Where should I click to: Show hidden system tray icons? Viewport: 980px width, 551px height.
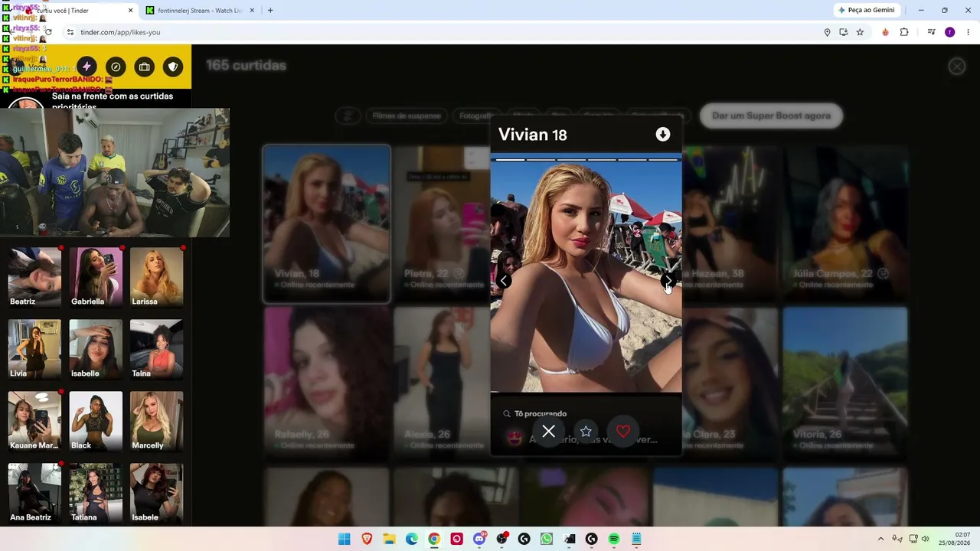(x=880, y=539)
